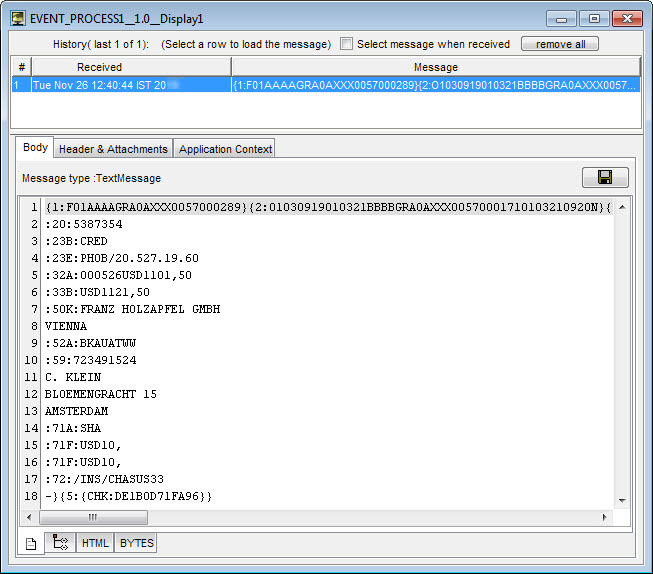Click the application icon in title bar
The image size is (653, 574).
(x=18, y=18)
